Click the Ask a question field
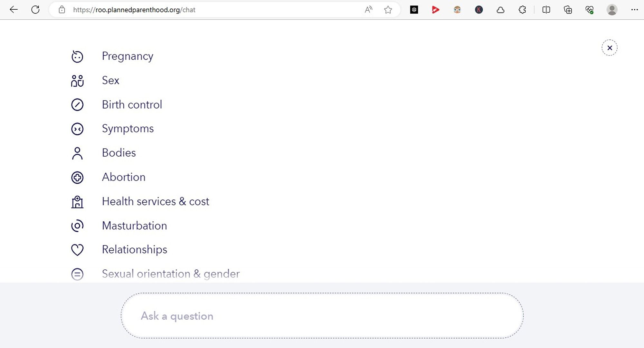Viewport: 644px width, 348px height. pos(322,316)
